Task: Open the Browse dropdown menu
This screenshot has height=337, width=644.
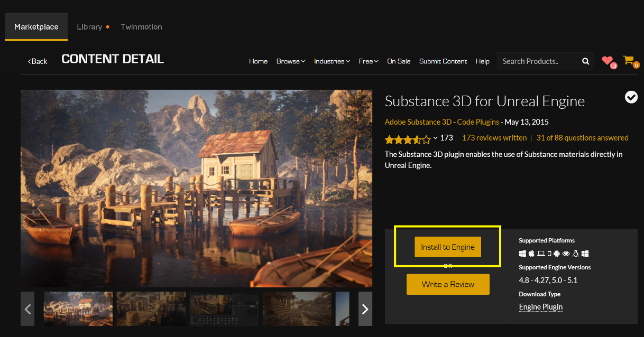Action: tap(291, 61)
